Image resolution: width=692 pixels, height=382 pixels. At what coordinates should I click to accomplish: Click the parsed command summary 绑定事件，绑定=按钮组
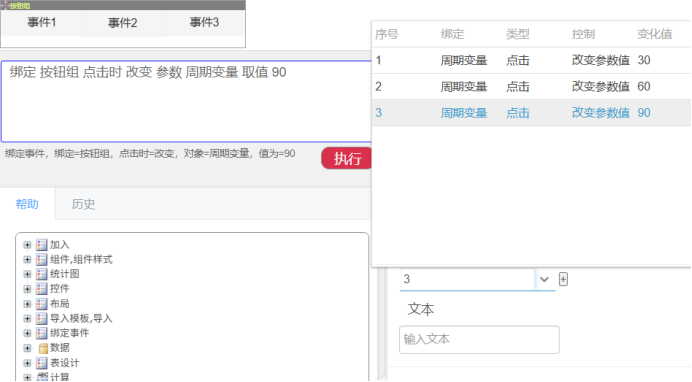pos(150,154)
